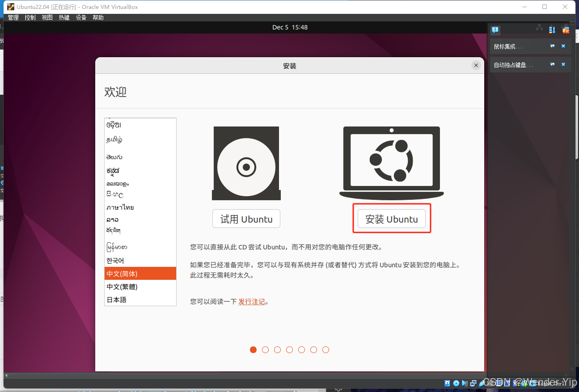This screenshot has height=392, width=579.
Task: Toggle the VirtualBox notification center icon
Action: (x=495, y=30)
